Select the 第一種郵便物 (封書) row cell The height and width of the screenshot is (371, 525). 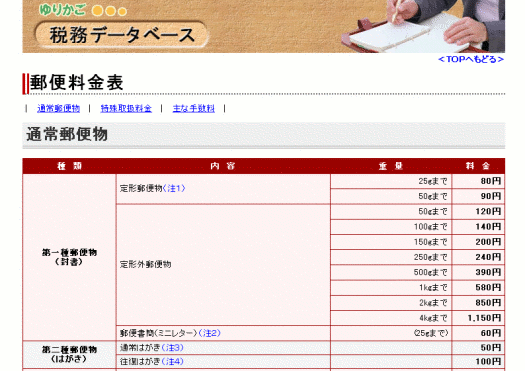coord(69,257)
